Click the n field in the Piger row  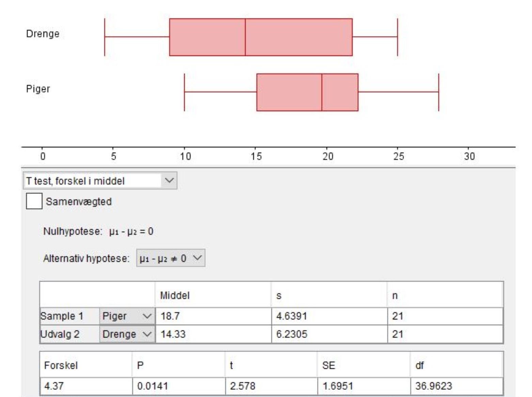pyautogui.click(x=445, y=316)
